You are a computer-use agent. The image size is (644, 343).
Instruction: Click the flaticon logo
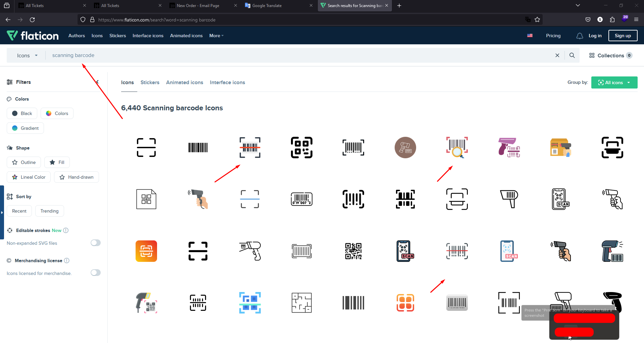33,36
